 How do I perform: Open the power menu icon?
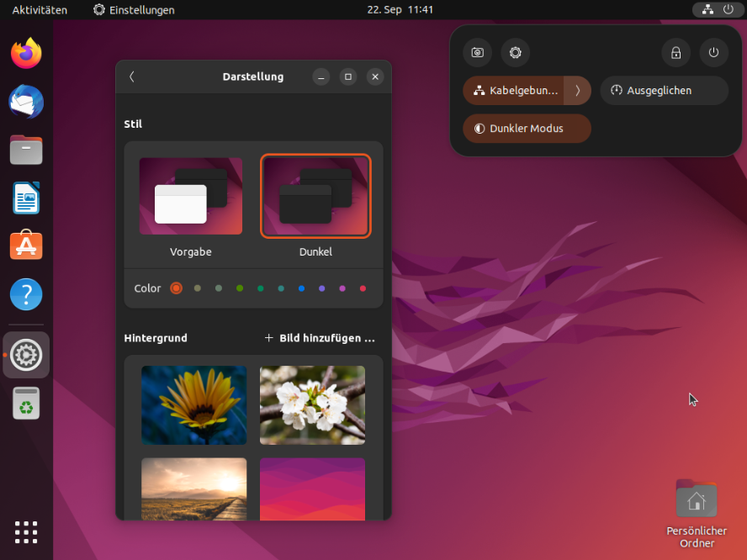click(713, 52)
